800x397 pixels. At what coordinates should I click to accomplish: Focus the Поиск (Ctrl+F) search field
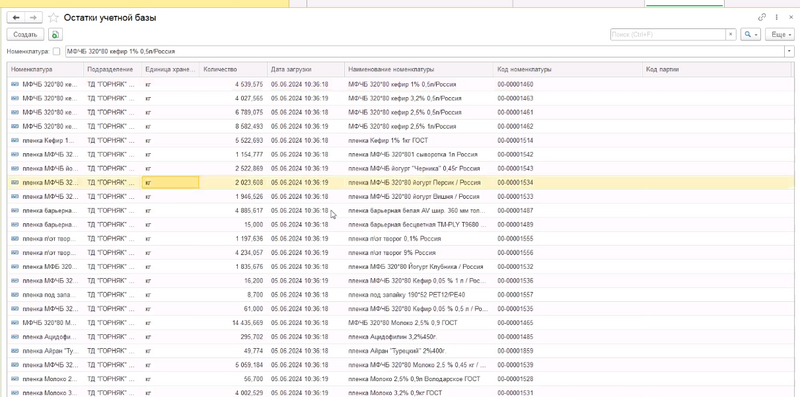tap(668, 35)
